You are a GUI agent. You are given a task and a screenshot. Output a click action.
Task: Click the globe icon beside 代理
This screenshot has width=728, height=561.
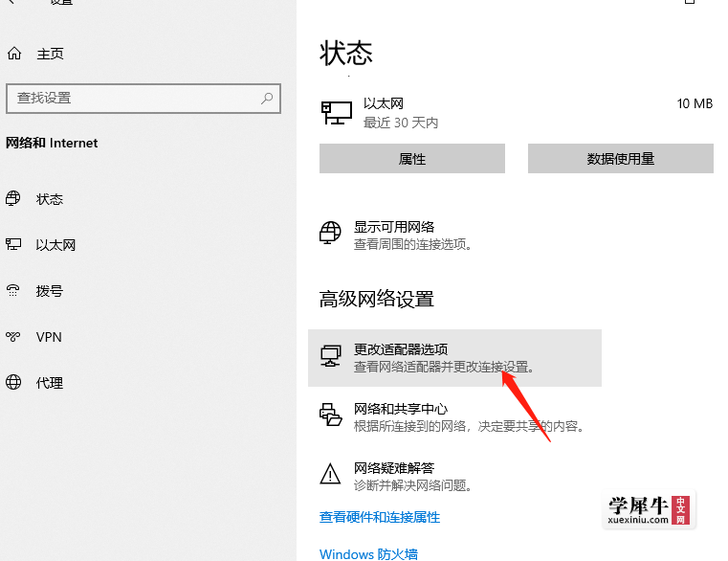(x=13, y=382)
